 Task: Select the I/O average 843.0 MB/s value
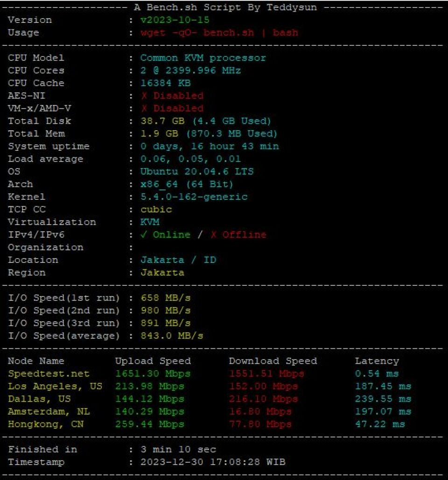tap(172, 336)
